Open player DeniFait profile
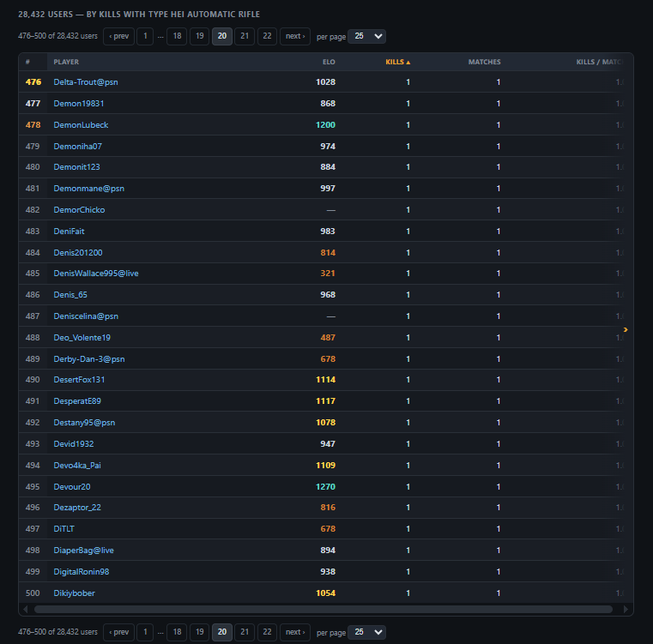653x644 pixels. [x=70, y=231]
